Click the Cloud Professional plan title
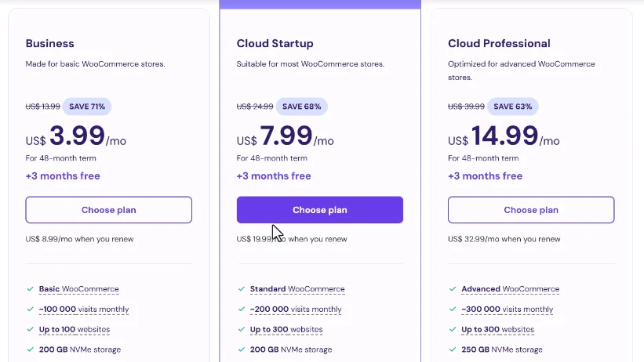The height and width of the screenshot is (362, 644). (499, 44)
